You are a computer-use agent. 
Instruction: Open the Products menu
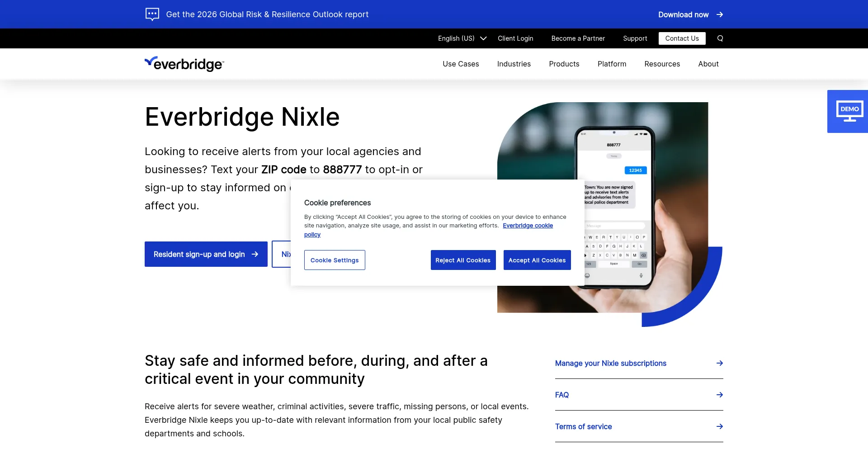564,64
